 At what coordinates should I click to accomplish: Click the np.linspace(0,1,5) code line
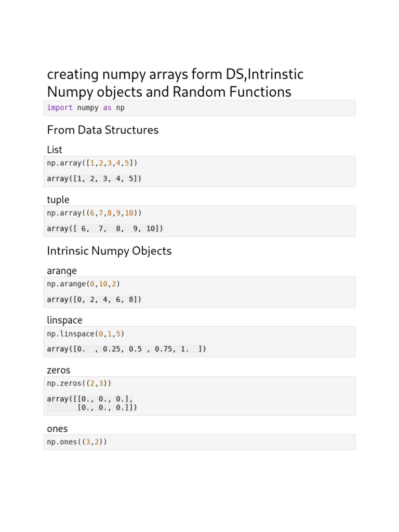pos(86,334)
